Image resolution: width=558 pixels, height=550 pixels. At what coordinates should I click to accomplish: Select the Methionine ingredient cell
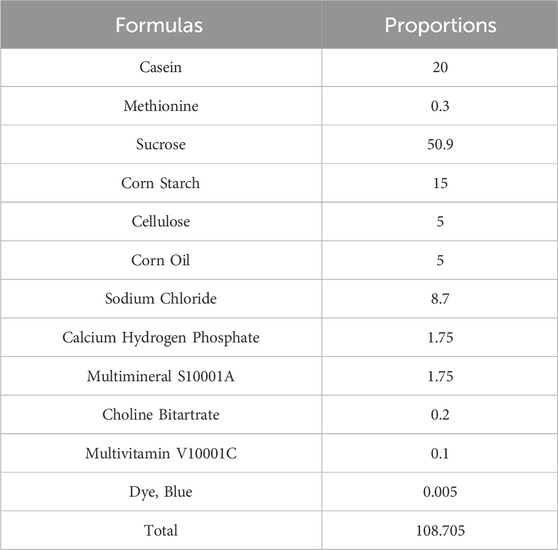[161, 106]
